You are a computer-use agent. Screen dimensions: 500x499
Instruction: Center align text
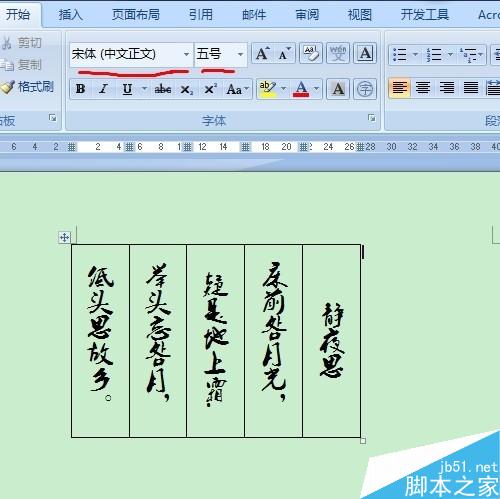(x=423, y=88)
